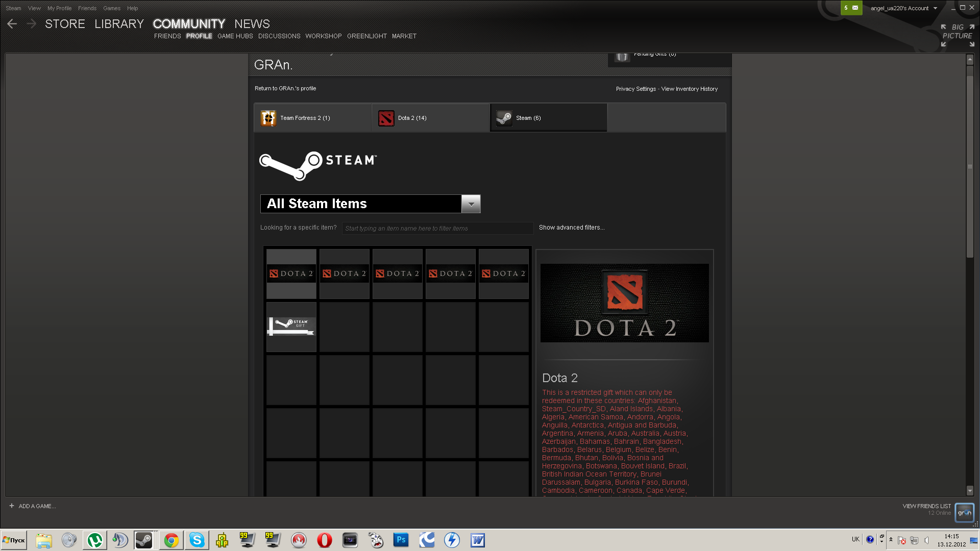Open MARKET page
The image size is (980, 551).
404,36
